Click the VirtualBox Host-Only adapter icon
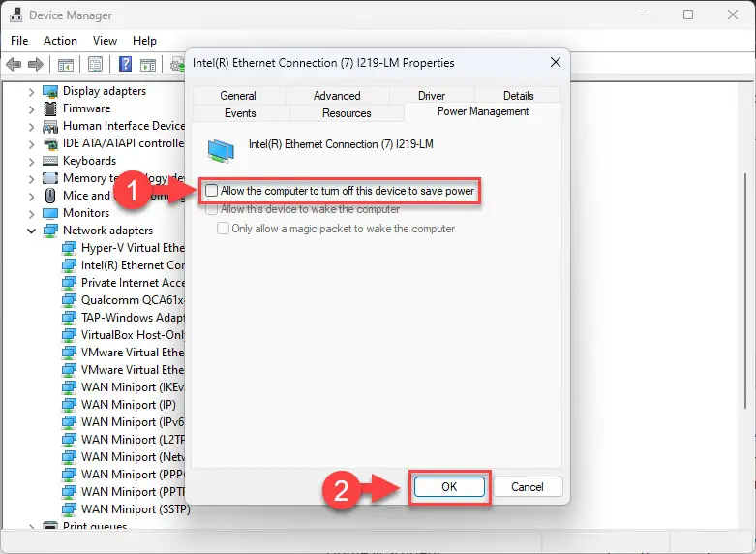 click(69, 335)
